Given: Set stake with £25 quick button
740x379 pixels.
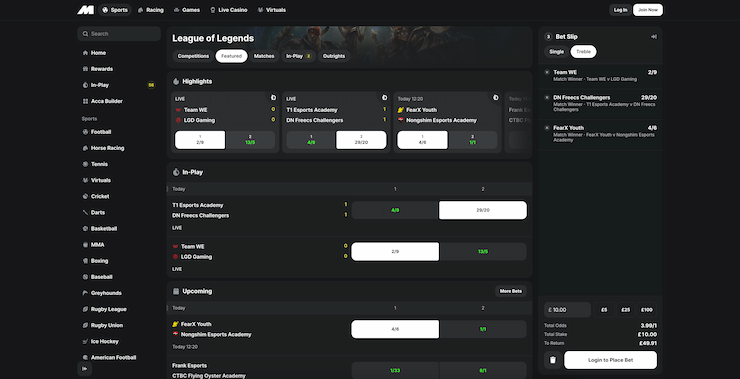Looking at the screenshot, I should (x=625, y=310).
